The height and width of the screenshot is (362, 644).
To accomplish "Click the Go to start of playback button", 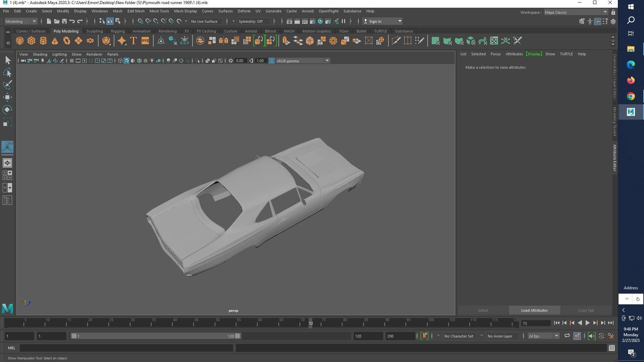I will [556, 323].
